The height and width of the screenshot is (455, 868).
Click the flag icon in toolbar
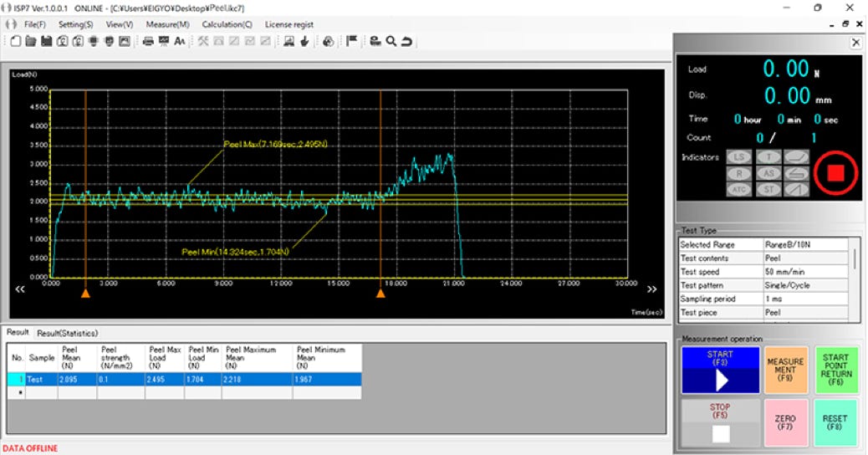point(352,41)
